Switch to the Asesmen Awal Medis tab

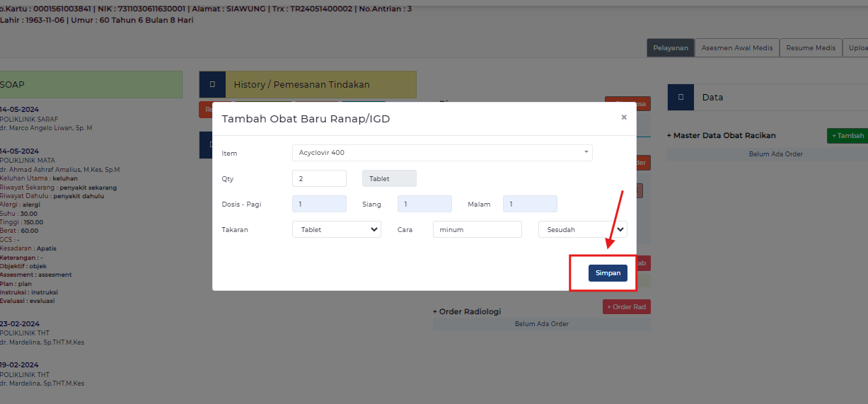coord(737,48)
